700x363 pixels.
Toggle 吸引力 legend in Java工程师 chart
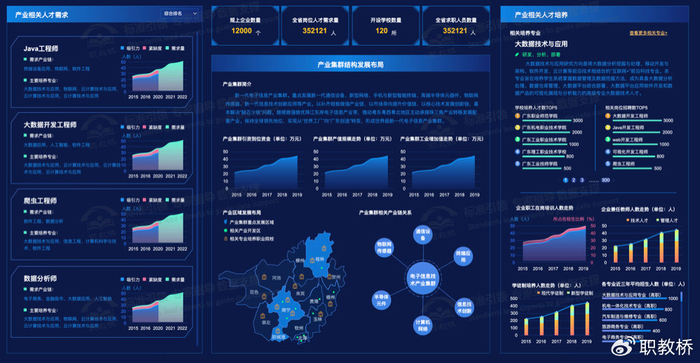pyautogui.click(x=130, y=48)
